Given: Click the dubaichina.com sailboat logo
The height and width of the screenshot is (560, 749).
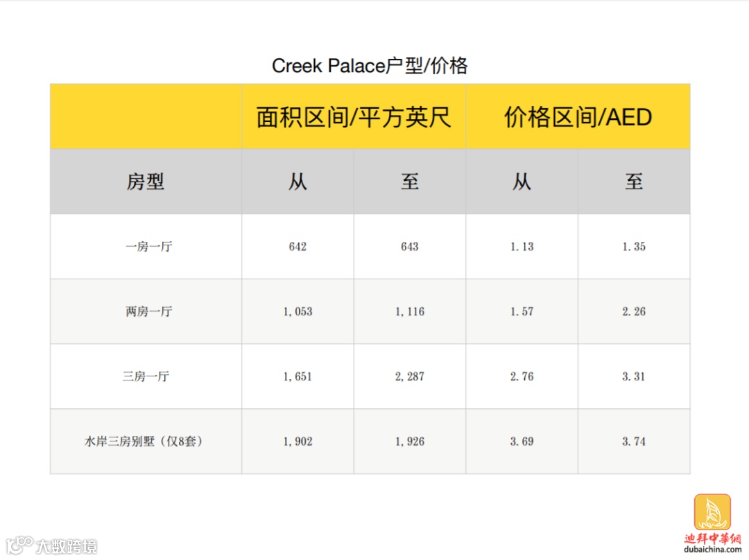Looking at the screenshot, I should pyautogui.click(x=712, y=512).
